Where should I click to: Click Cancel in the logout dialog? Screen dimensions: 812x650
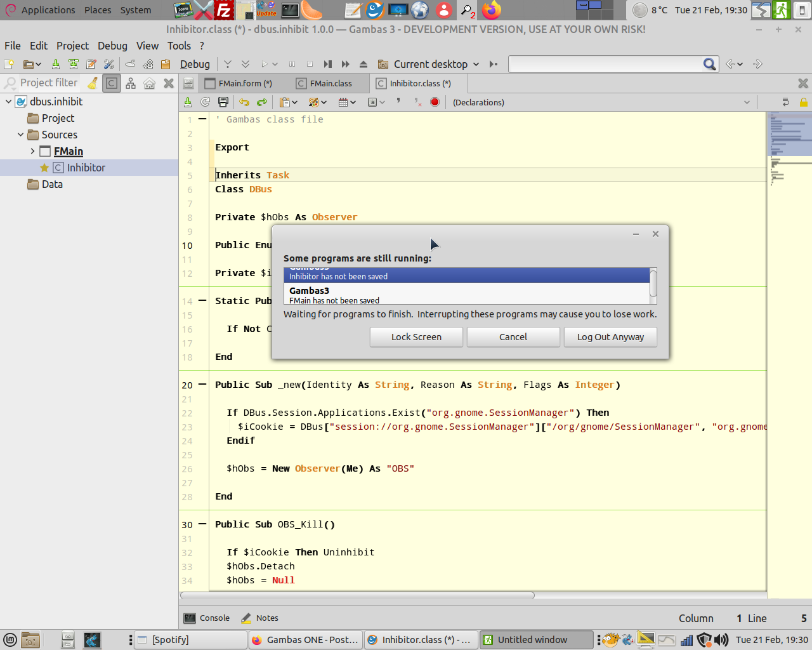(x=513, y=337)
